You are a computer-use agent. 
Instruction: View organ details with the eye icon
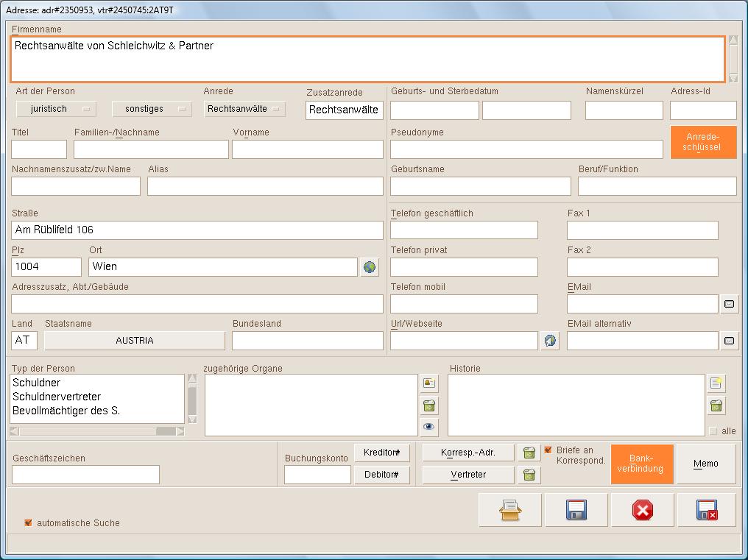[x=429, y=427]
